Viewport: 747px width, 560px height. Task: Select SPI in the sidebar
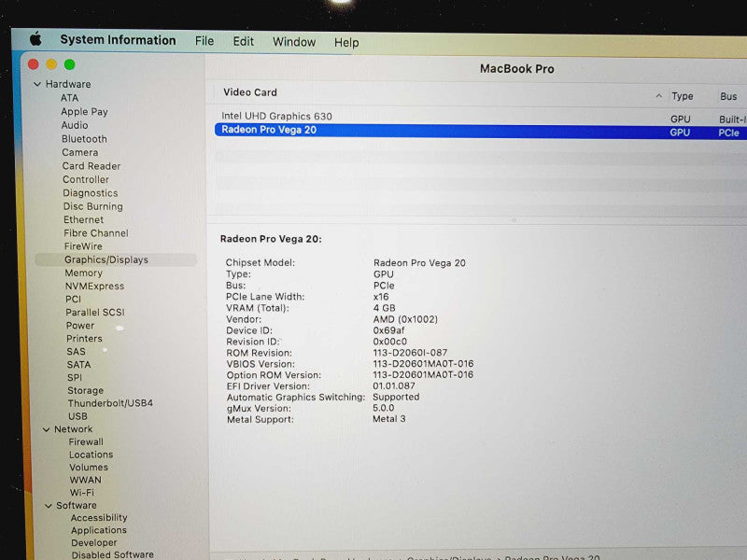75,378
